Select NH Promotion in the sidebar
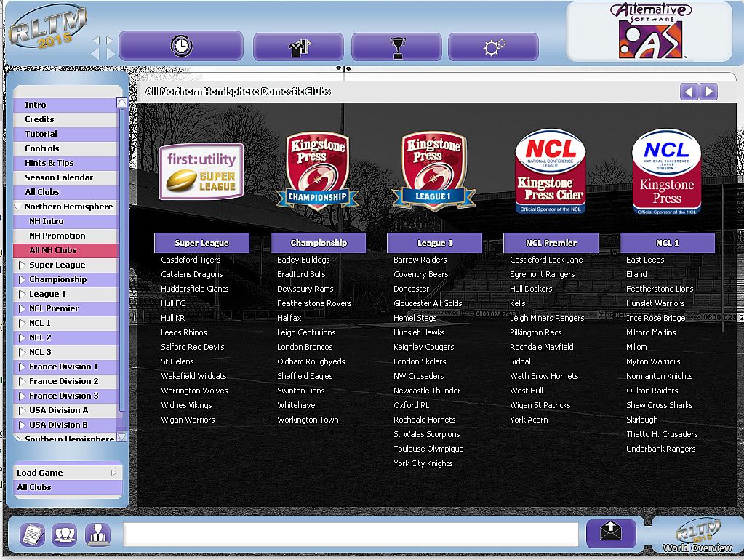 click(x=65, y=236)
